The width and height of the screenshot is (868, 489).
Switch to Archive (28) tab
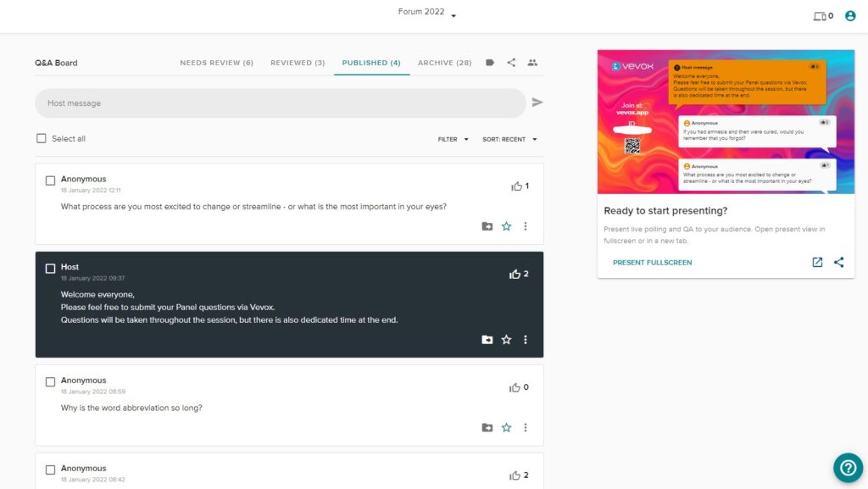[444, 63]
